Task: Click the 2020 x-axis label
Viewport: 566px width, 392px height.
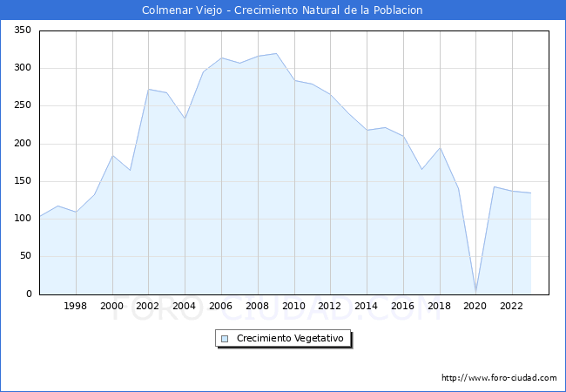Action: pyautogui.click(x=475, y=306)
